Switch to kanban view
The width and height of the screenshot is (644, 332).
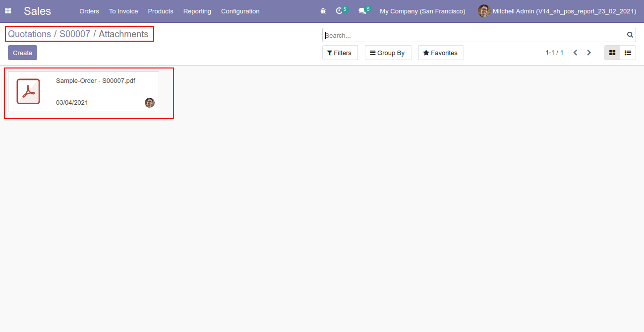(612, 53)
